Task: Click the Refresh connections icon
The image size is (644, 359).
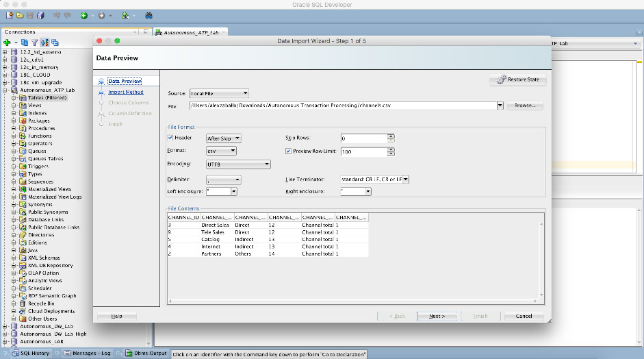Action: tap(25, 42)
